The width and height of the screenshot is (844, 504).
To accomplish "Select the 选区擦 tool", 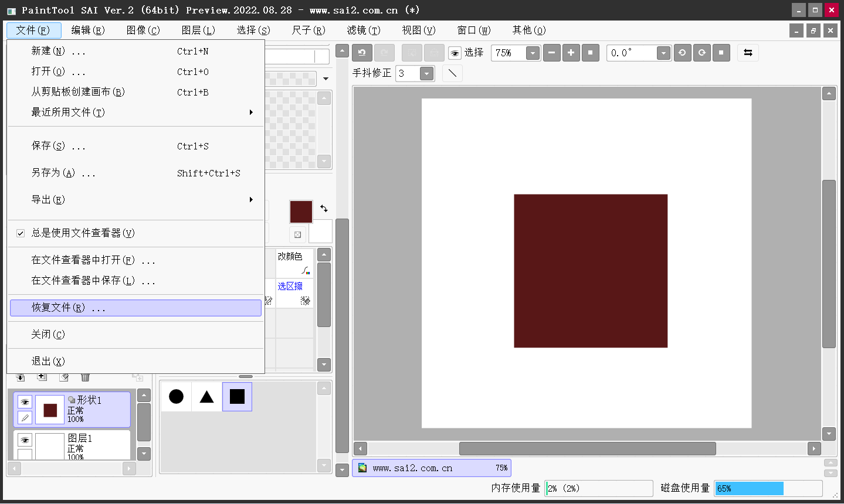I will click(295, 293).
